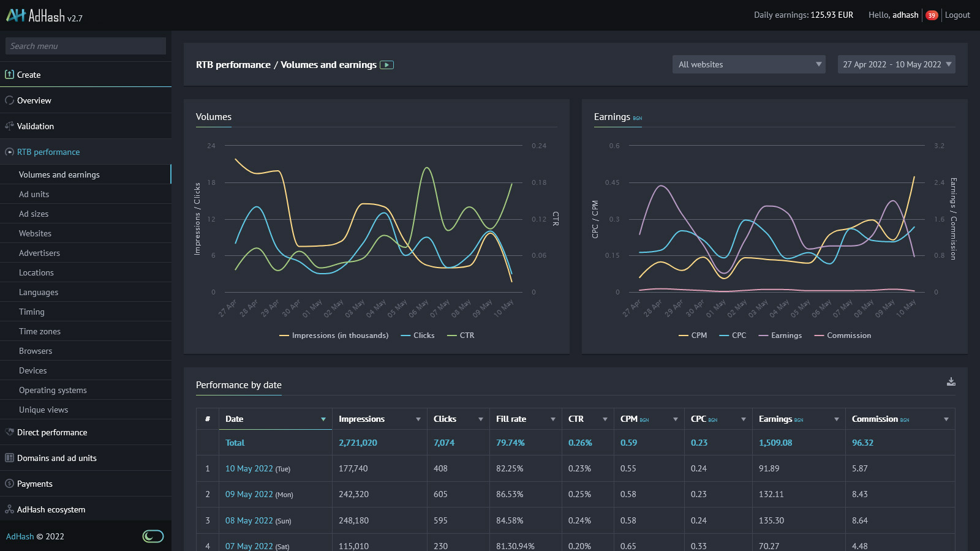The width and height of the screenshot is (980, 551).
Task: Click the video tutorial play icon
Action: coord(386,65)
